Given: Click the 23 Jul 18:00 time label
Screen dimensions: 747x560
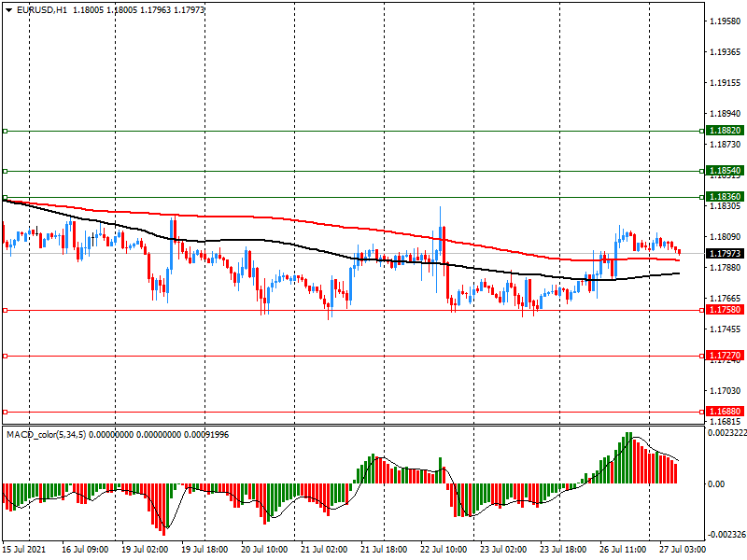Looking at the screenshot, I should coord(563,550).
